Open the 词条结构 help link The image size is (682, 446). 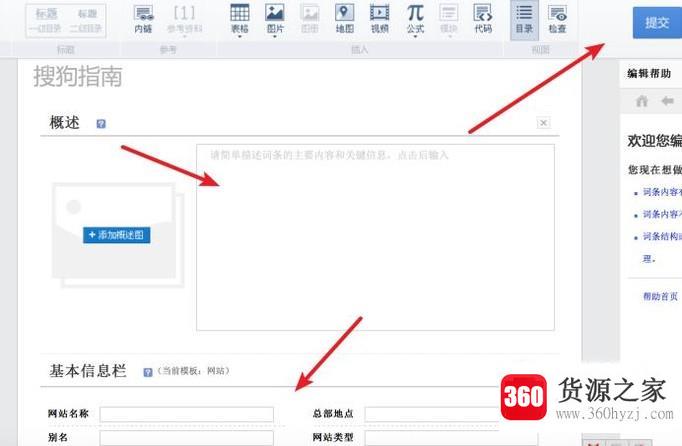tap(662, 236)
